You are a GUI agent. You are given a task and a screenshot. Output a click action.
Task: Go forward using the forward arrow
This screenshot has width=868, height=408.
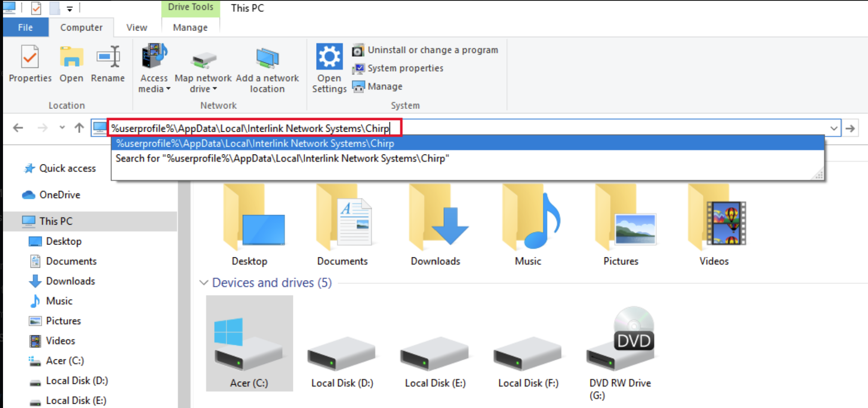tap(42, 128)
